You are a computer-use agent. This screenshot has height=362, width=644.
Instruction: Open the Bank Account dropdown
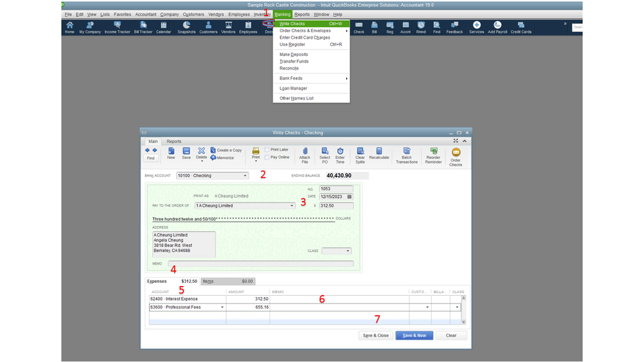click(245, 176)
